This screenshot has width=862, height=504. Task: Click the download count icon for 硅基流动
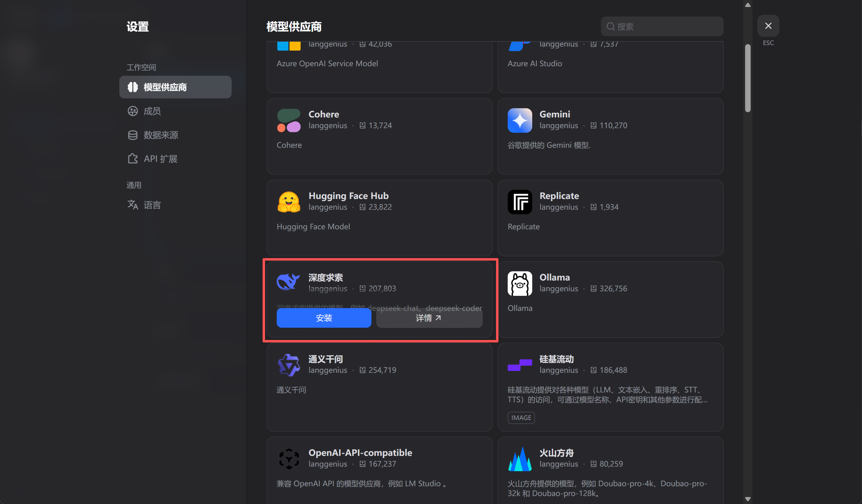(x=594, y=370)
